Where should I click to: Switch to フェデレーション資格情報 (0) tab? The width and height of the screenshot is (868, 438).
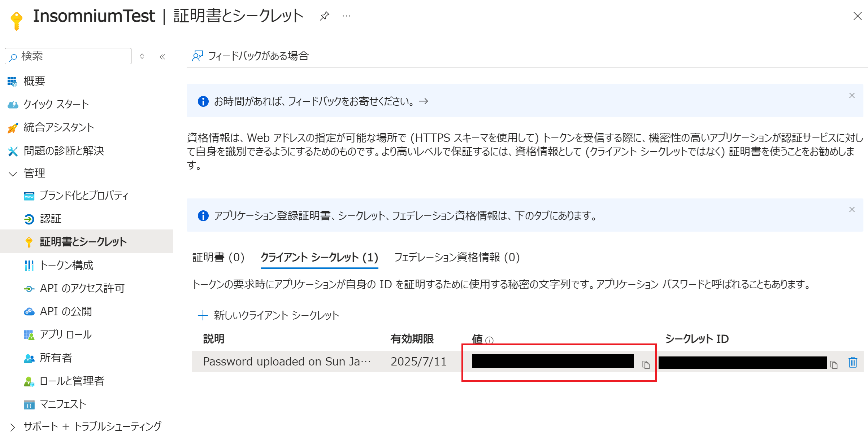457,257
